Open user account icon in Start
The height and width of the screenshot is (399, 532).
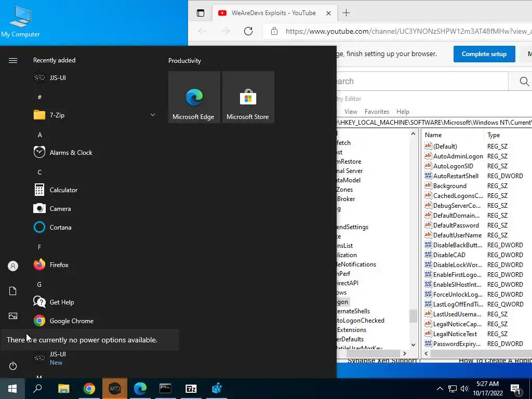coord(13,266)
